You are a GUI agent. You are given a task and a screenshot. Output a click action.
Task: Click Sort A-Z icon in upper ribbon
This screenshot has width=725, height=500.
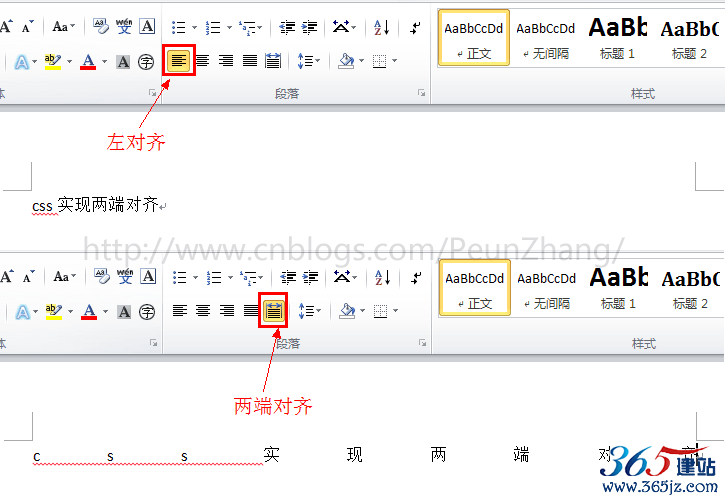(x=381, y=27)
